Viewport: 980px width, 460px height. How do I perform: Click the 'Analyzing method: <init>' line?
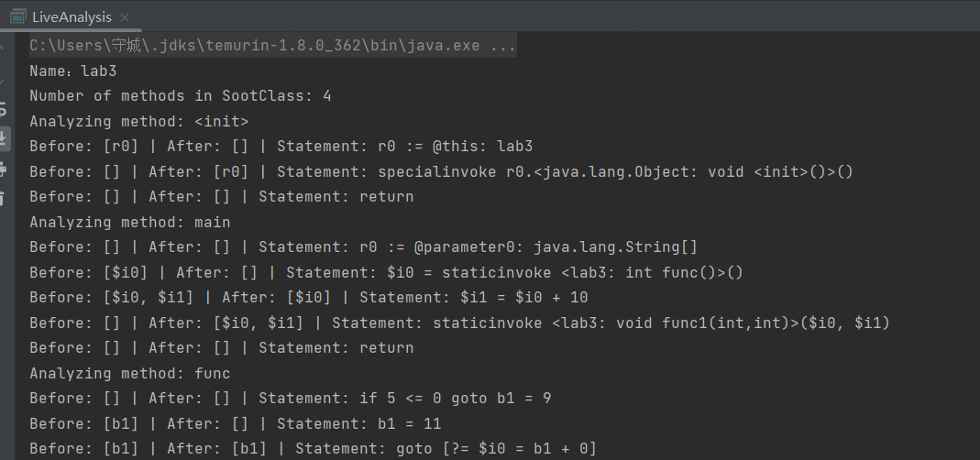click(138, 121)
